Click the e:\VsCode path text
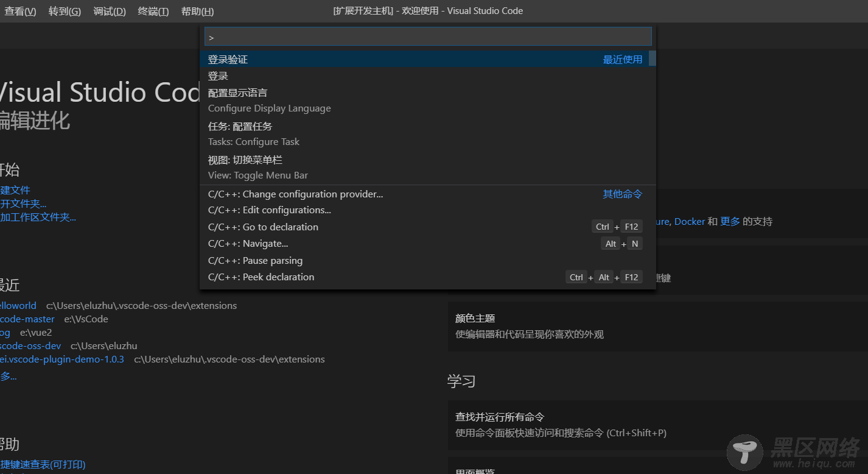 (x=86, y=319)
